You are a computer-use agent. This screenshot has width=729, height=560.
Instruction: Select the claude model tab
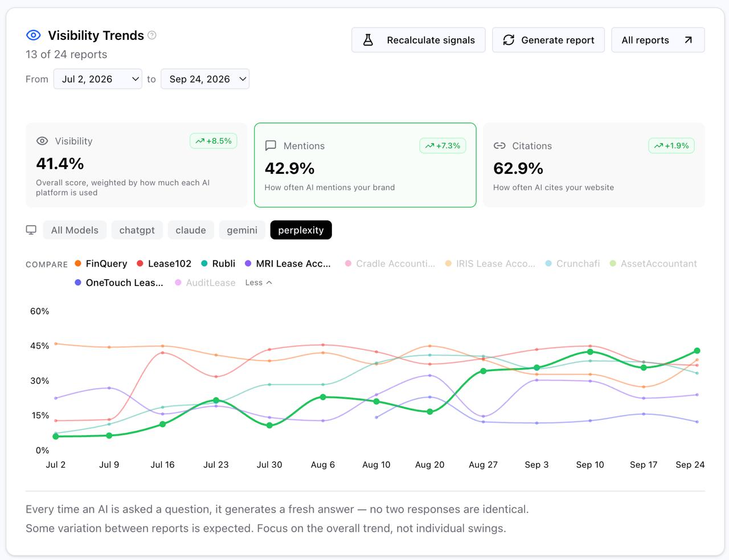pos(191,230)
